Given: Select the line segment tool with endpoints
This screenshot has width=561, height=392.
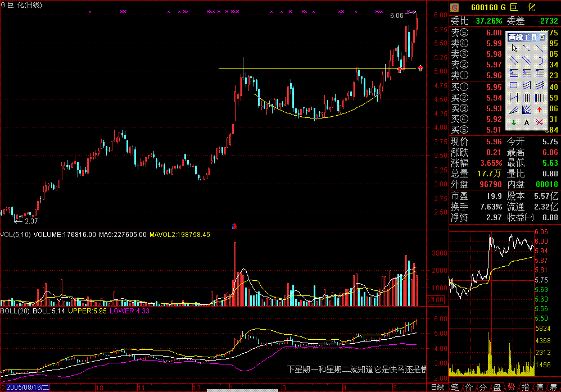Looking at the screenshot, I should point(526,48).
